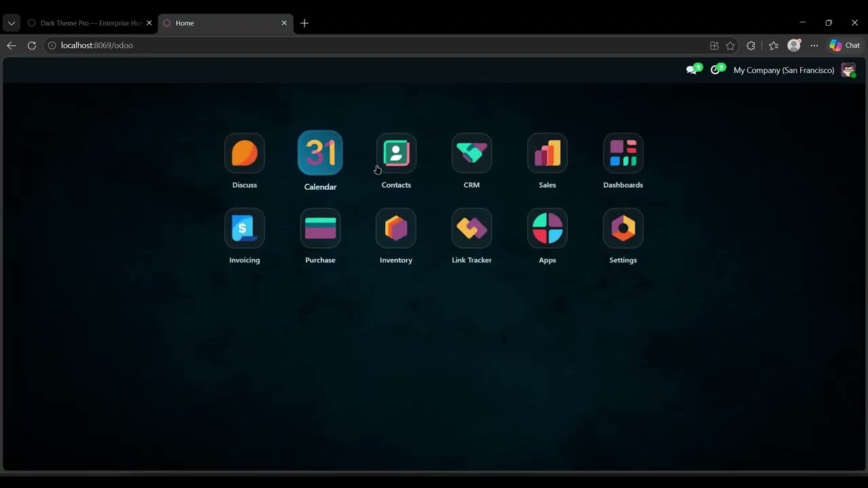Launch the Contacts app icon
This screenshot has height=488, width=868.
pyautogui.click(x=396, y=153)
